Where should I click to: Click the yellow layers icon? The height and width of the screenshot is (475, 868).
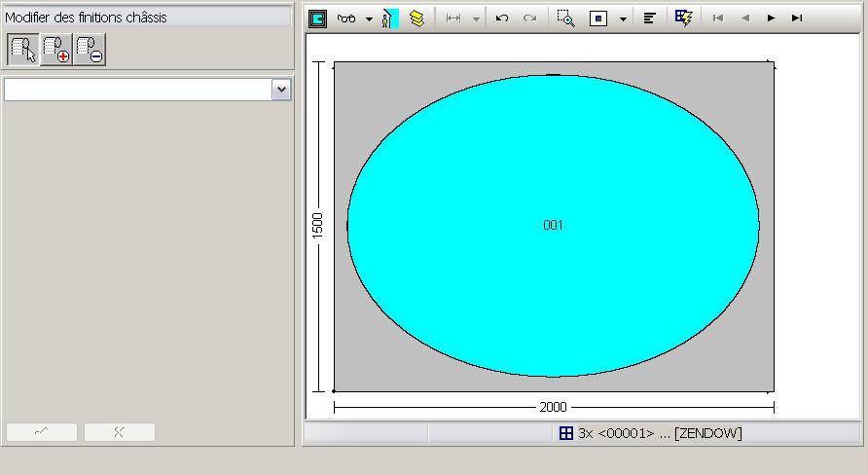(x=416, y=18)
